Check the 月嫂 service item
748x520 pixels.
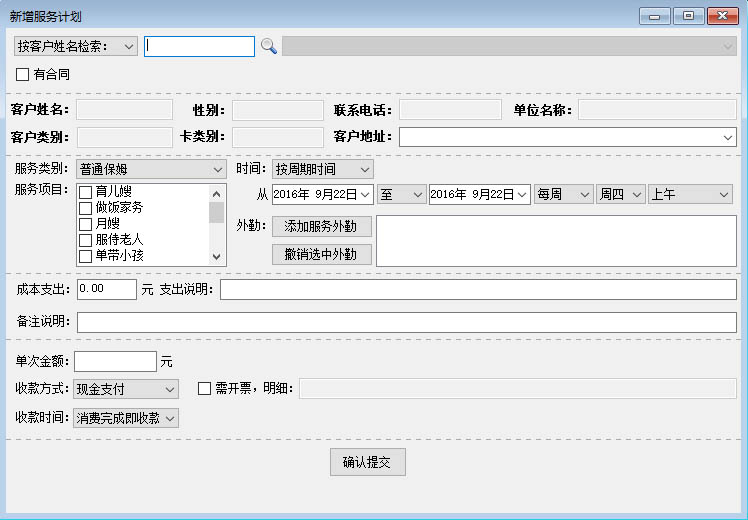(x=86, y=224)
